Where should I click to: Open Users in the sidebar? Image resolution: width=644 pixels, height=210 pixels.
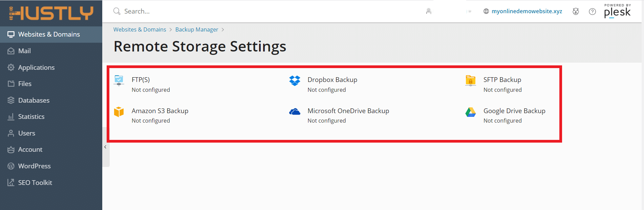point(51,133)
